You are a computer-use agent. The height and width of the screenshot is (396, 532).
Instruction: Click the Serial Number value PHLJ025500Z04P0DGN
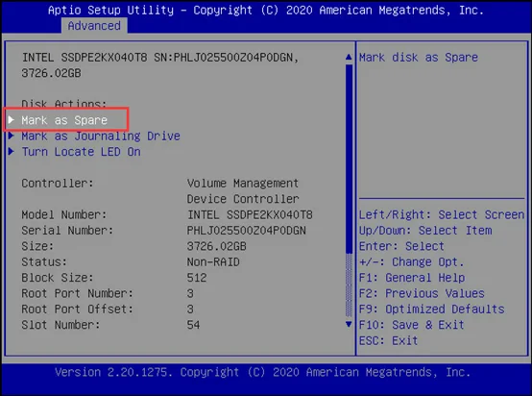[x=247, y=231]
